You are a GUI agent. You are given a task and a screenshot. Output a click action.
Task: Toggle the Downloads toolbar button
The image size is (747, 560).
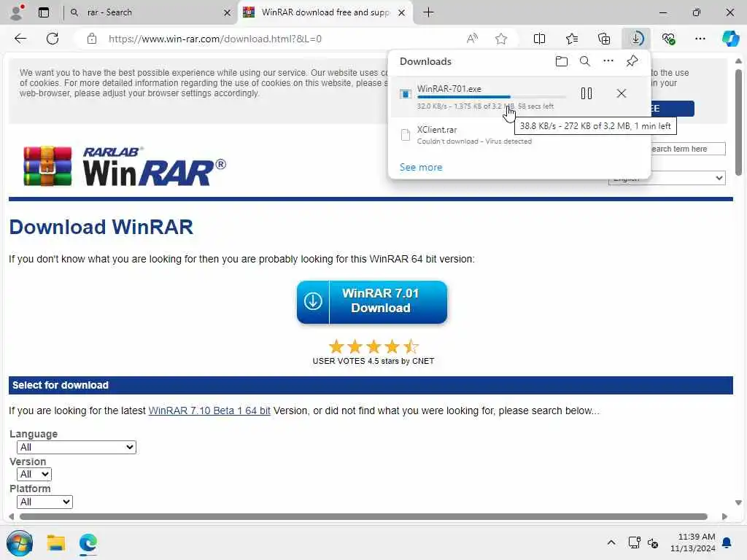[636, 39]
